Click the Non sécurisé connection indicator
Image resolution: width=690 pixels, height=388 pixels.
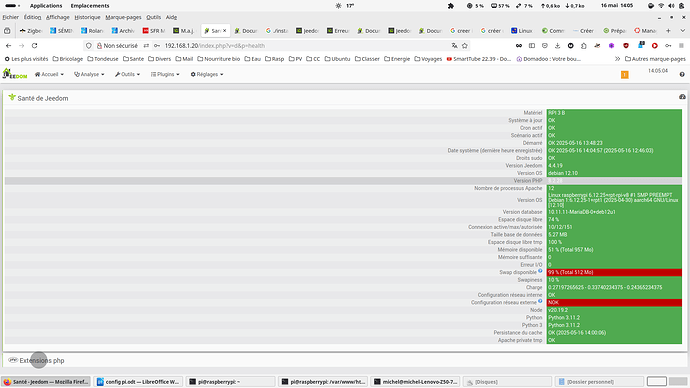click(x=117, y=45)
